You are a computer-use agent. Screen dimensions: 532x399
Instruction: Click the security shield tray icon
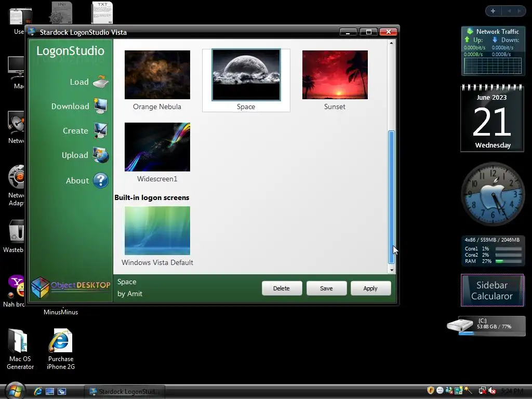(431, 391)
